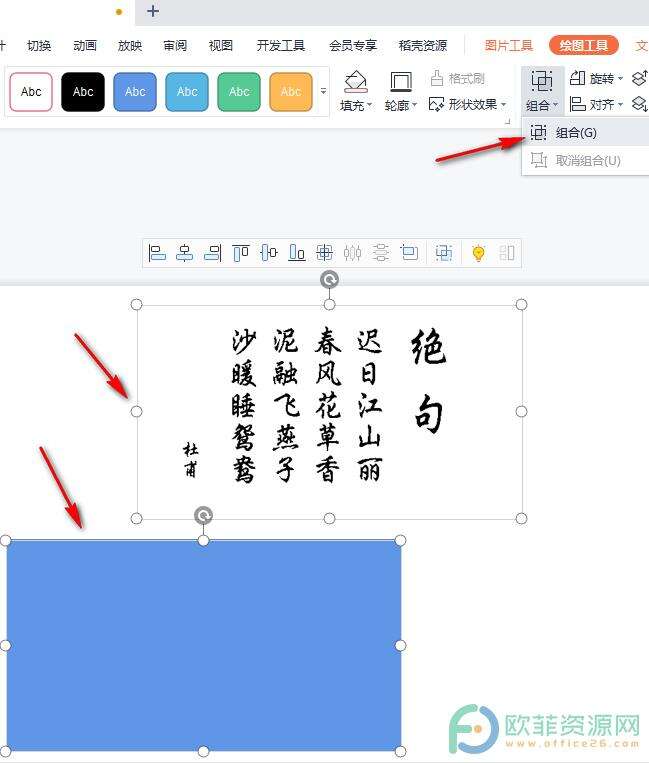Distribute objects horizontally in floating toolbar
The image size is (649, 763).
352,253
